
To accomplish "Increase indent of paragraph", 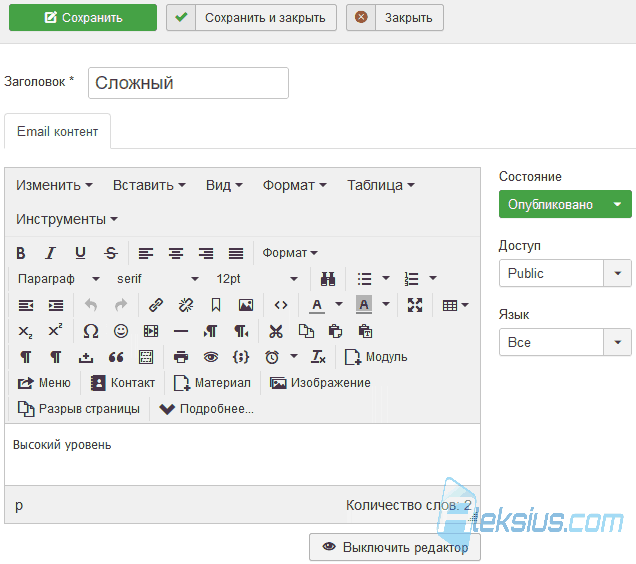I will click(56, 305).
